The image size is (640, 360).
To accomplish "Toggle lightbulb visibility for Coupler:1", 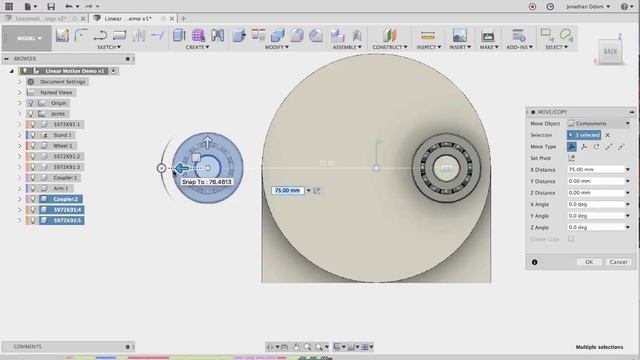I will click(33, 178).
